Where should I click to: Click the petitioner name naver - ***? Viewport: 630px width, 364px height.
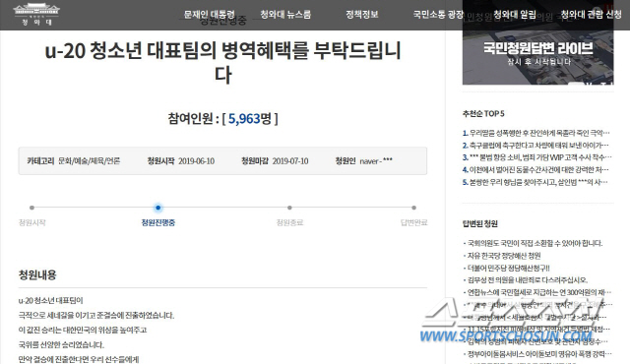click(x=376, y=161)
